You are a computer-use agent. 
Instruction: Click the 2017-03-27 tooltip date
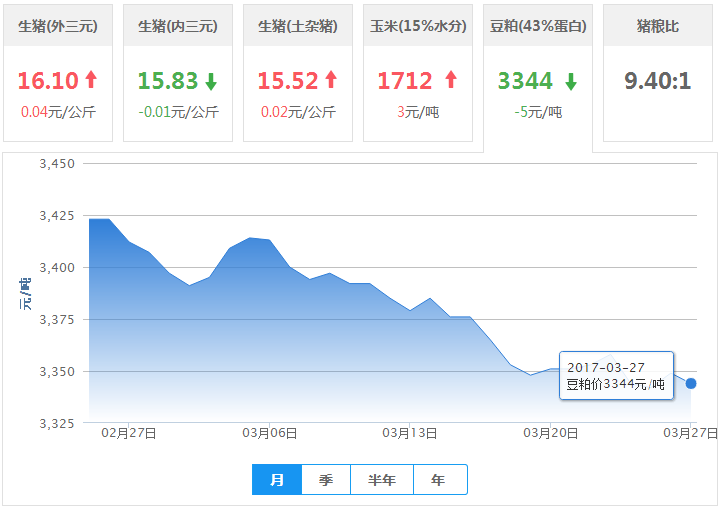tap(606, 367)
